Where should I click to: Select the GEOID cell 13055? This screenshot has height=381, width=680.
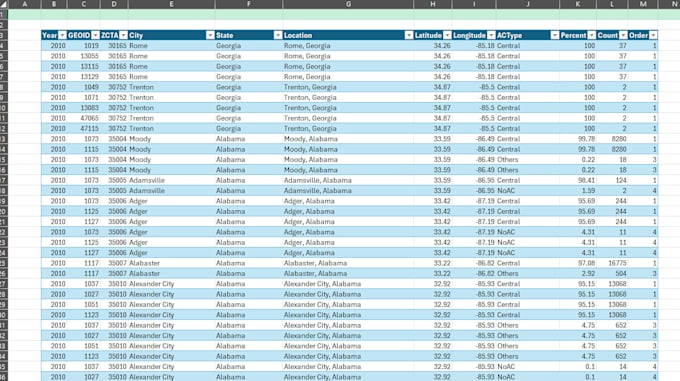click(83, 56)
